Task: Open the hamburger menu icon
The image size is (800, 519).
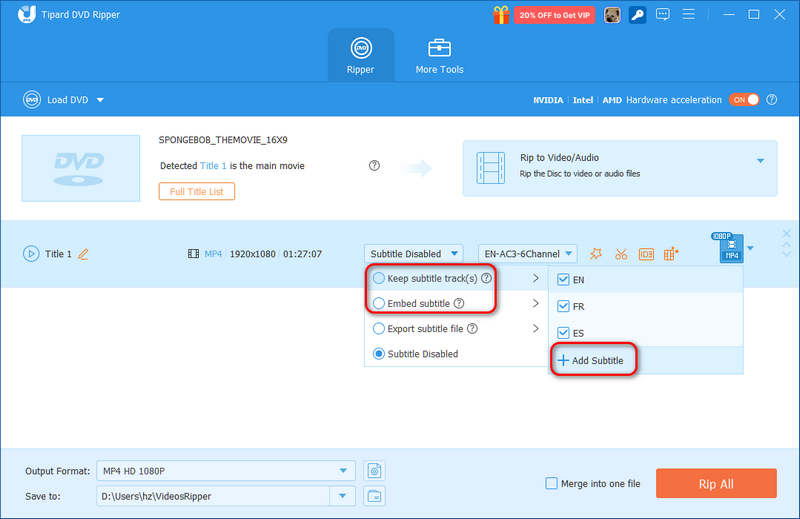Action: 689,14
